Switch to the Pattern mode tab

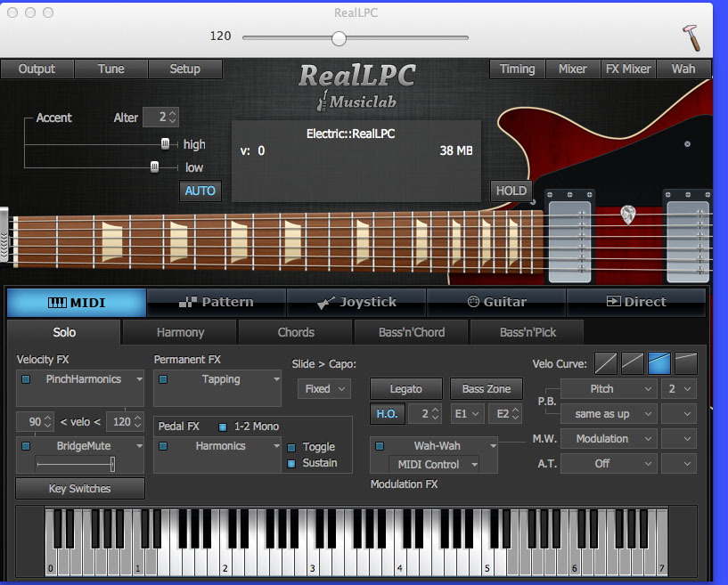click(217, 302)
